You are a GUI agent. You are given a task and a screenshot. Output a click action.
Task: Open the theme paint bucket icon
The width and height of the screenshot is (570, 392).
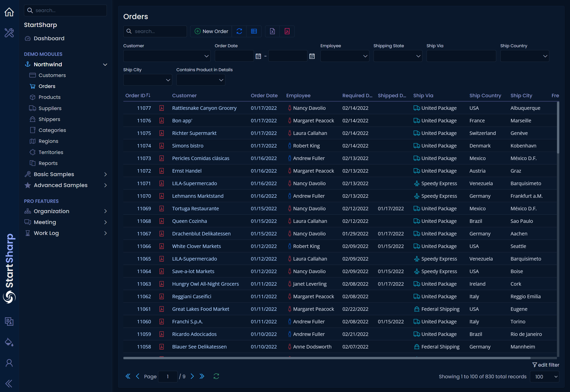[x=9, y=342]
